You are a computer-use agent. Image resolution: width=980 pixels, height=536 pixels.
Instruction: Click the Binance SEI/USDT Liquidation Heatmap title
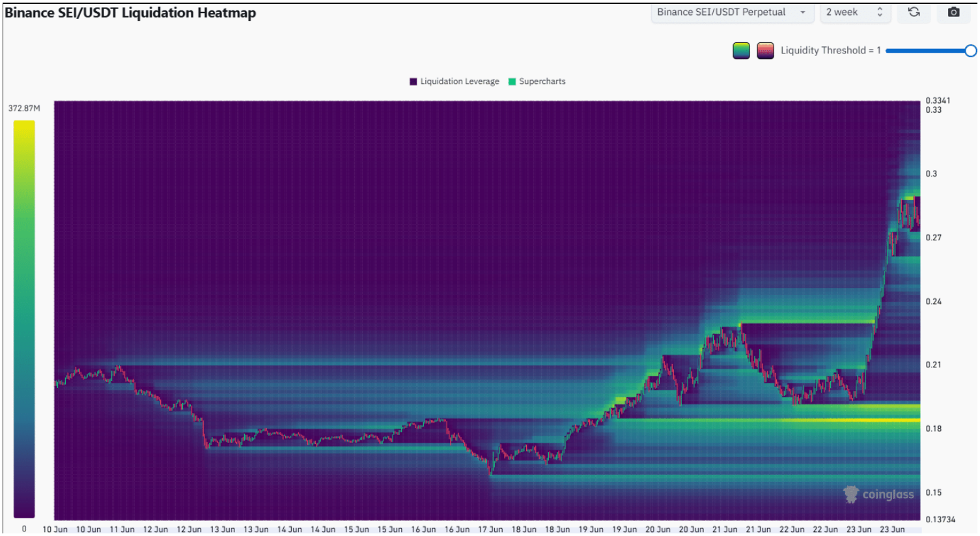coord(130,13)
